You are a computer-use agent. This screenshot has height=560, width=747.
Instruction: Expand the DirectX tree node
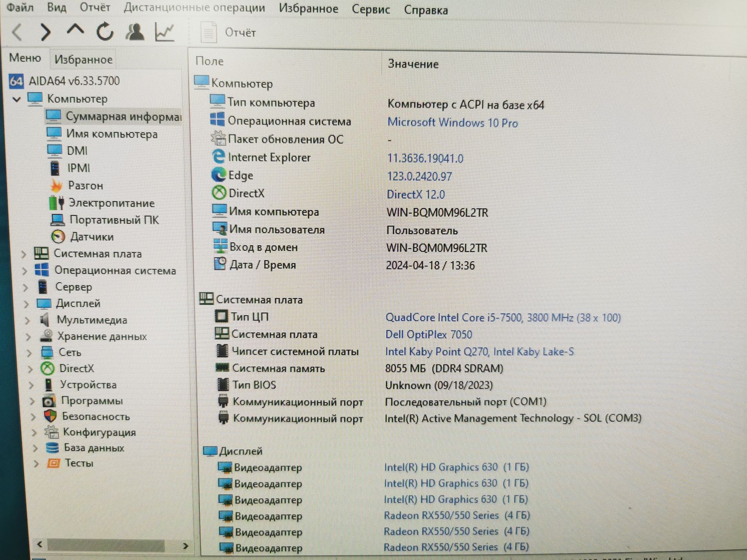[x=30, y=369]
